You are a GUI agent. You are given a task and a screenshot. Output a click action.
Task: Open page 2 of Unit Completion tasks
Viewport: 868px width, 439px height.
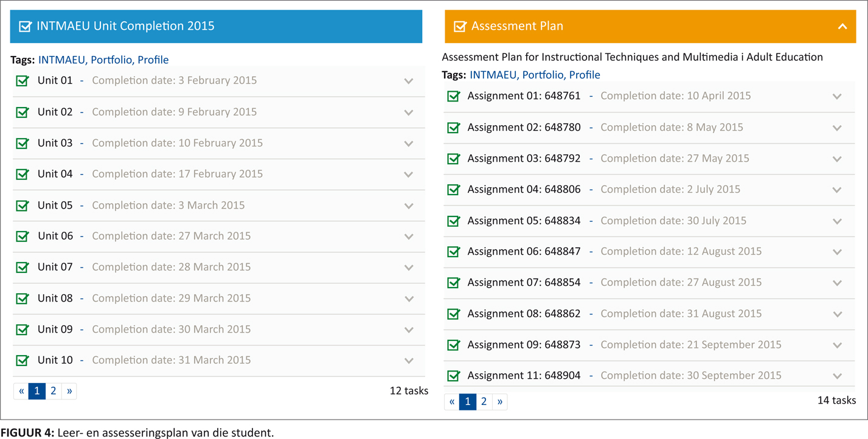pyautogui.click(x=54, y=391)
